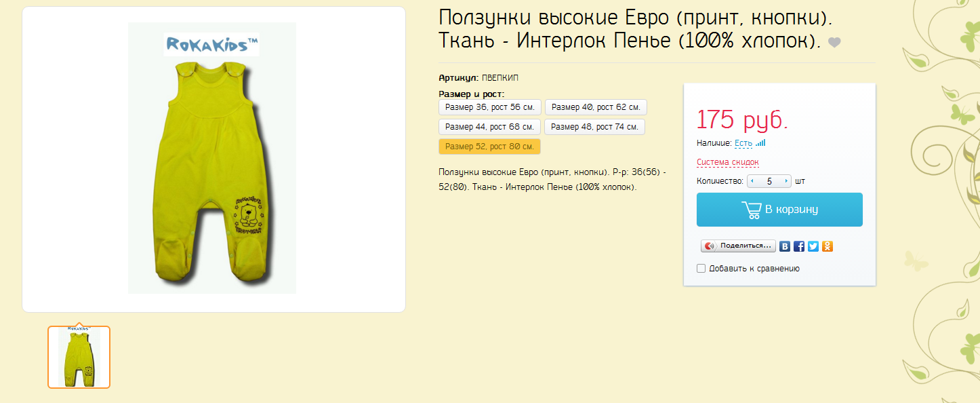Screen dimensions: 980x403
Task: Click the shopping cart icon on the blue button
Action: point(751,209)
